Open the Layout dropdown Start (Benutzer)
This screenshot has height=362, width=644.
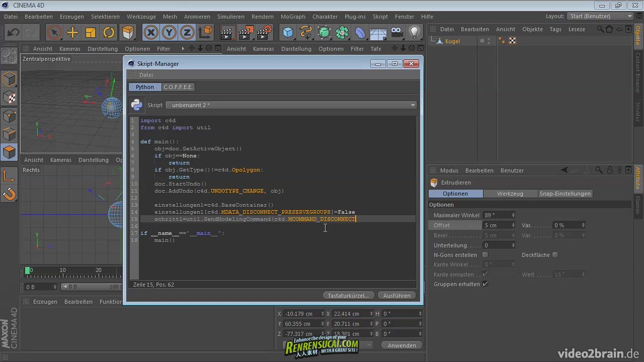(600, 16)
